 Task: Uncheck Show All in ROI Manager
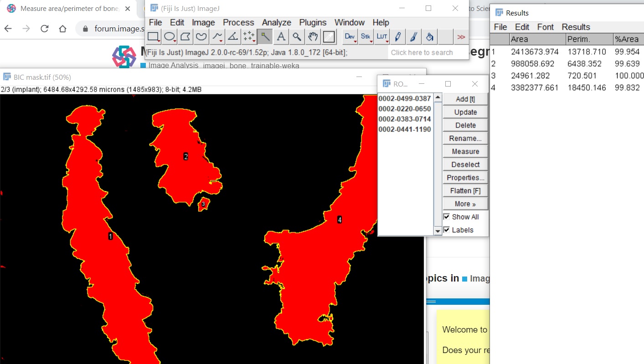[x=446, y=216]
